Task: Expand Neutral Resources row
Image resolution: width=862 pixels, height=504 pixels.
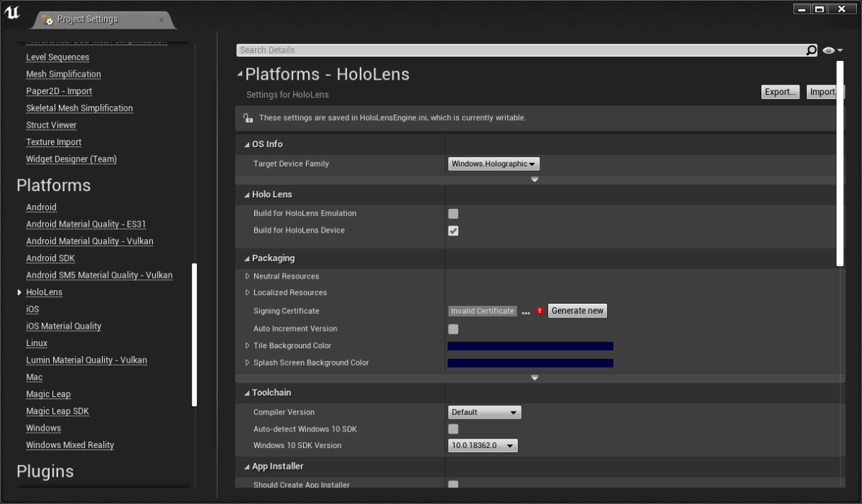Action: coord(248,276)
